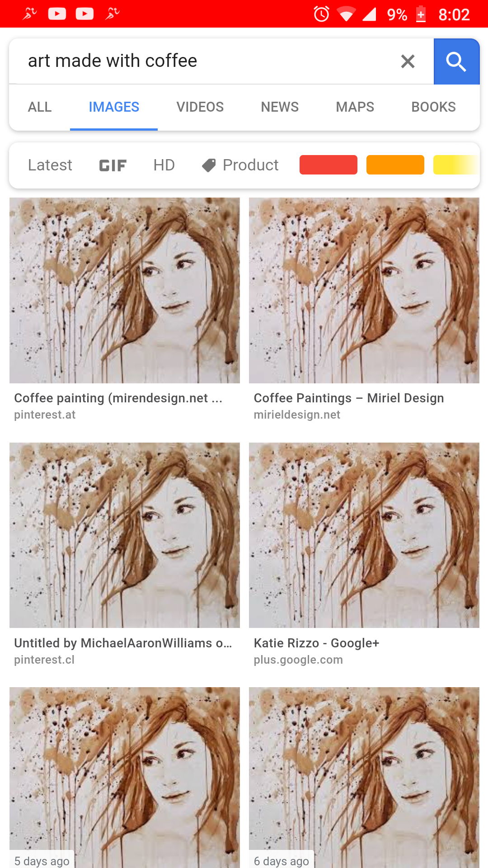This screenshot has height=868, width=488.
Task: Edit the search field text
Action: point(203,61)
